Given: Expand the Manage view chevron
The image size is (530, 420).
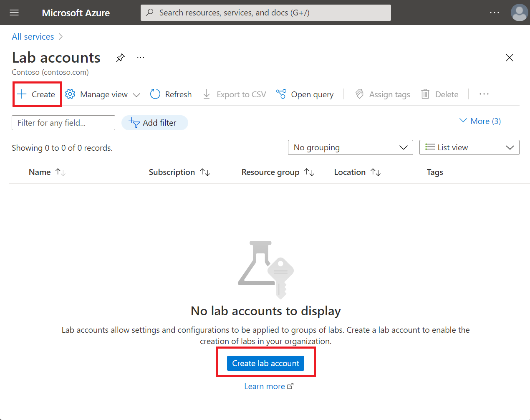Looking at the screenshot, I should point(137,95).
